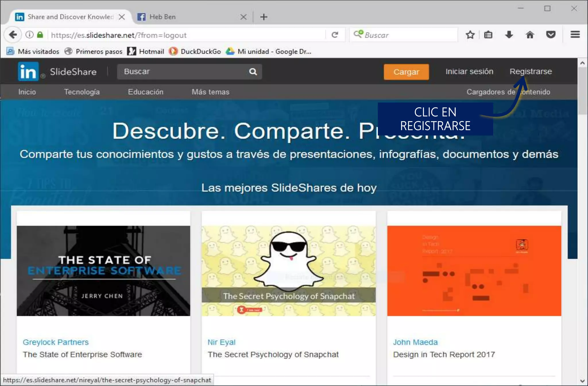Click the LinkedIn SlideShare logo

pyautogui.click(x=28, y=71)
